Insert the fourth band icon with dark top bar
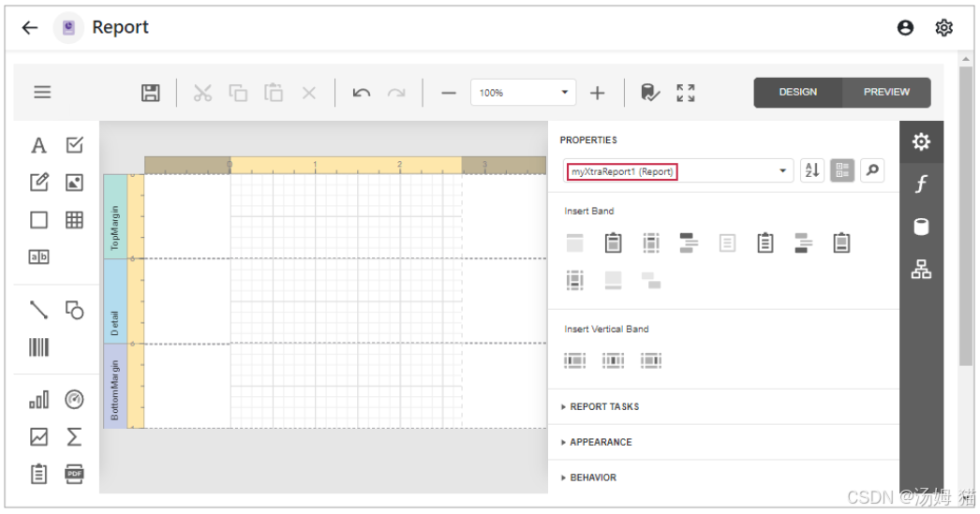 tap(689, 242)
